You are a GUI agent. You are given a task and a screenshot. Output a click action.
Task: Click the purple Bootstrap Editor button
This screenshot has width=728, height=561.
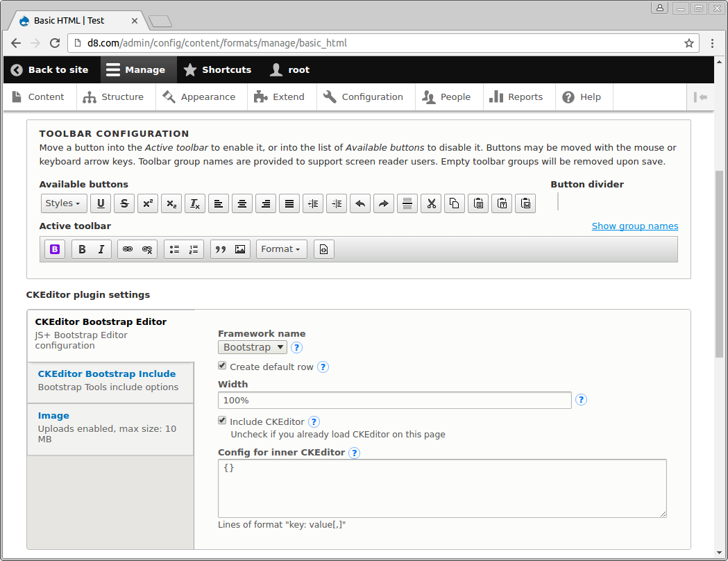(55, 249)
